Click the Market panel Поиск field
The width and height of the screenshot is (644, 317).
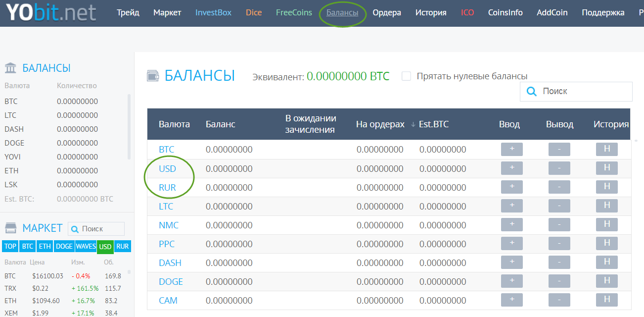(x=96, y=229)
